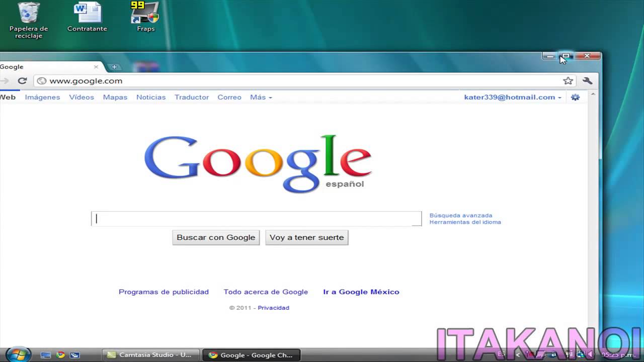
Task: Close the Chrome window
Action: [587, 56]
